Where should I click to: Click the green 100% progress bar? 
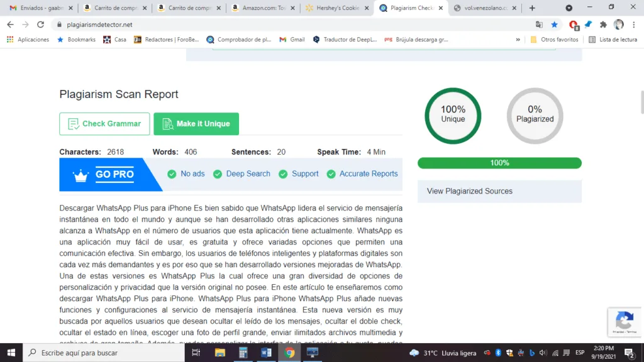pos(499,163)
